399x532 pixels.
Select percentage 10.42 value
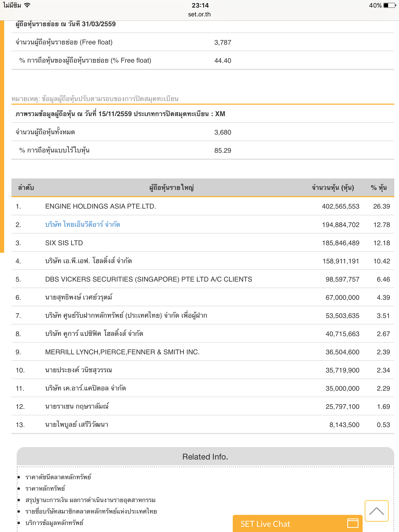click(x=382, y=261)
